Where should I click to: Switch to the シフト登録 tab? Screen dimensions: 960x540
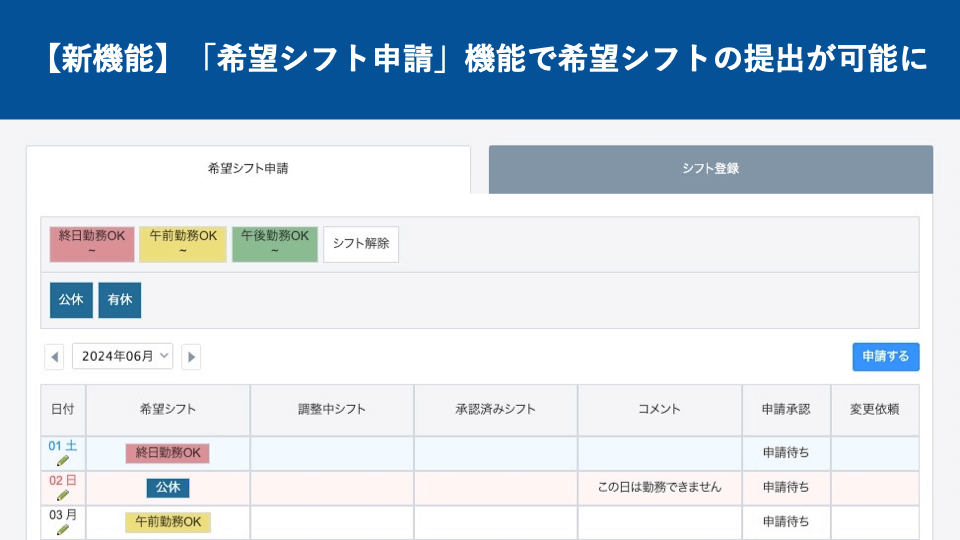pos(711,169)
